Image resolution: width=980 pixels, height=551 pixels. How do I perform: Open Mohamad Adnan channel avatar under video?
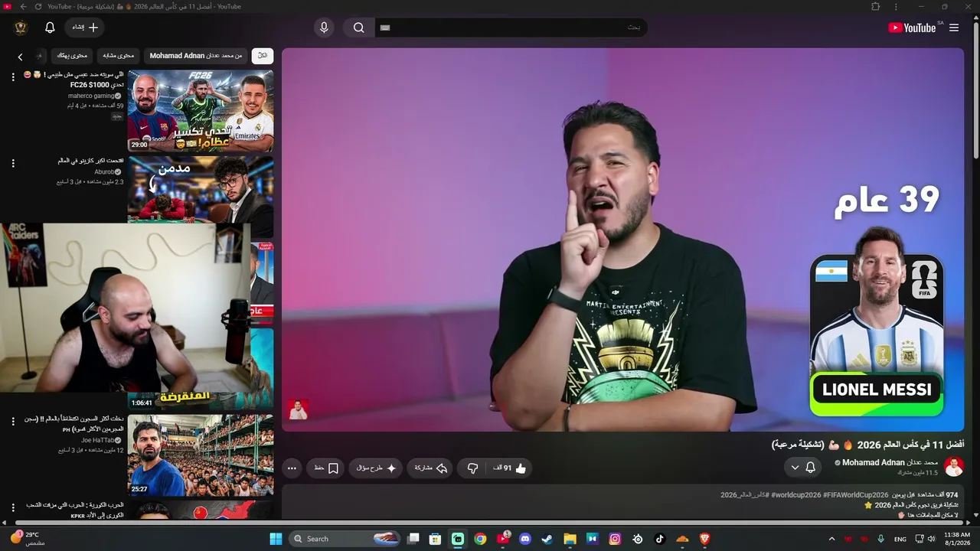954,467
